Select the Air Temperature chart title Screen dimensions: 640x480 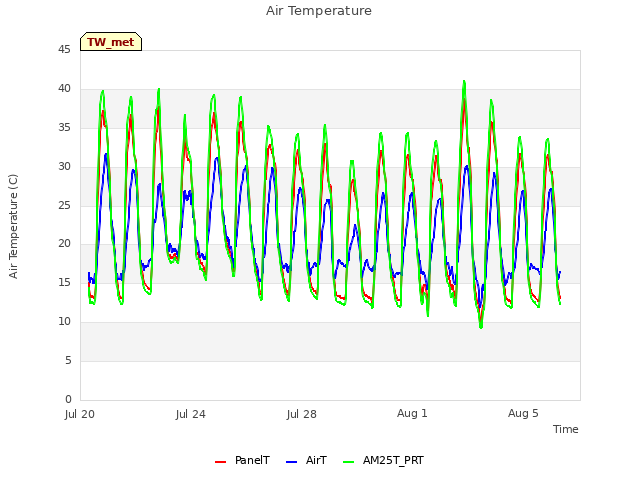pyautogui.click(x=319, y=11)
